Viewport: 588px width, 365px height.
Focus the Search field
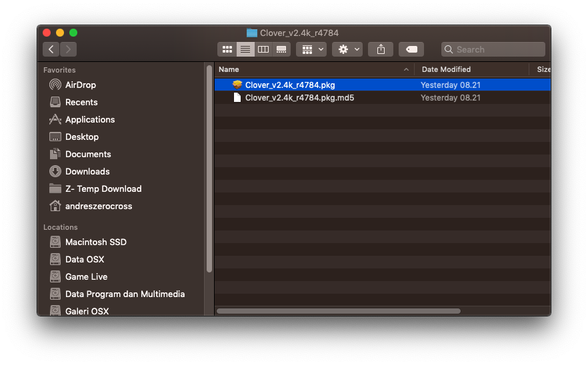(493, 49)
